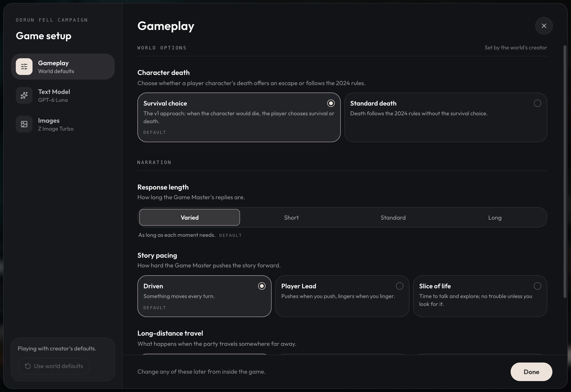
Task: Click the Standard death description text
Action: [419, 114]
